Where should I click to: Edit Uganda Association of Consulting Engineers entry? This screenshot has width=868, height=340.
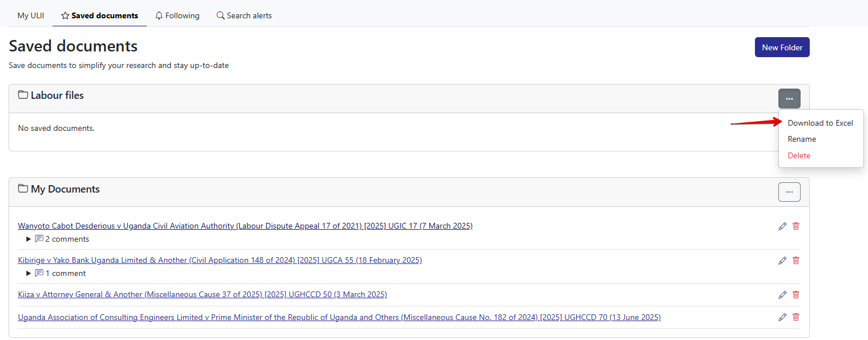tap(782, 317)
